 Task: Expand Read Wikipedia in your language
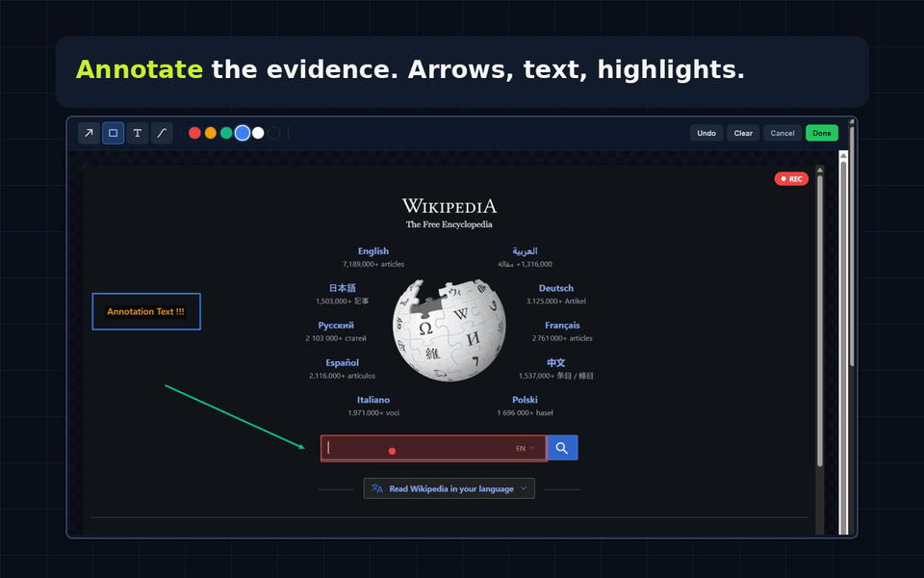449,488
